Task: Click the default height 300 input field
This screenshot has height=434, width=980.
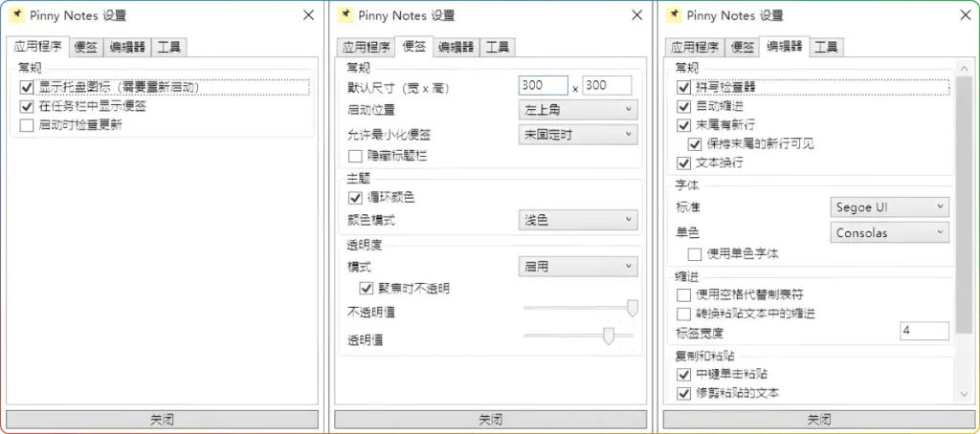Action: 607,85
